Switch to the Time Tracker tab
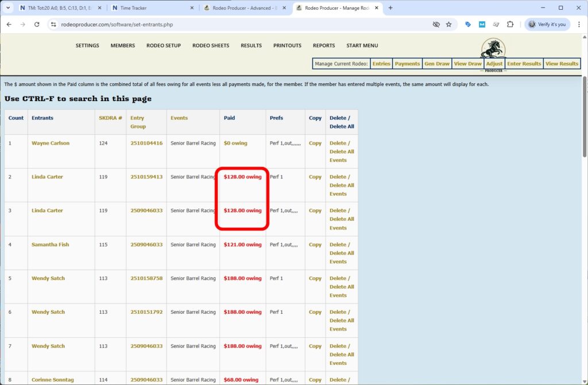The height and width of the screenshot is (385, 588). click(149, 8)
